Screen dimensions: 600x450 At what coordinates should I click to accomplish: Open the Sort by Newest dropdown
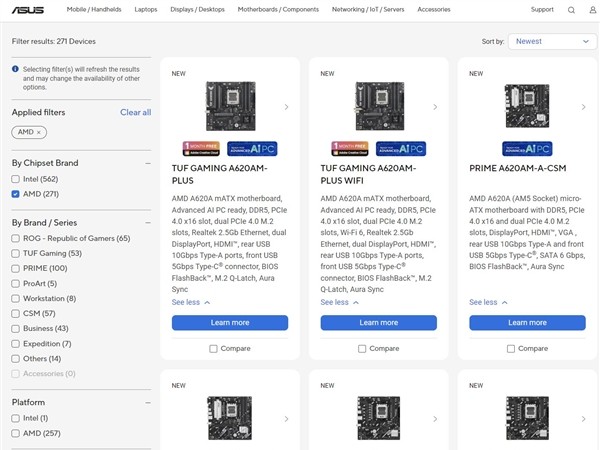552,41
